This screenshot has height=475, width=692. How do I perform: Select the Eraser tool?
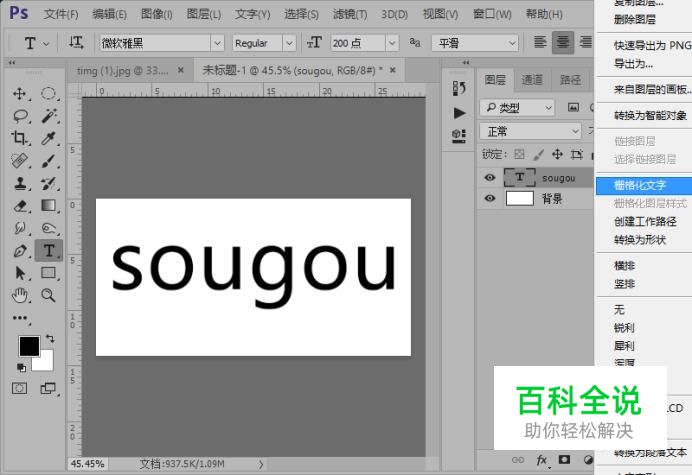click(20, 206)
